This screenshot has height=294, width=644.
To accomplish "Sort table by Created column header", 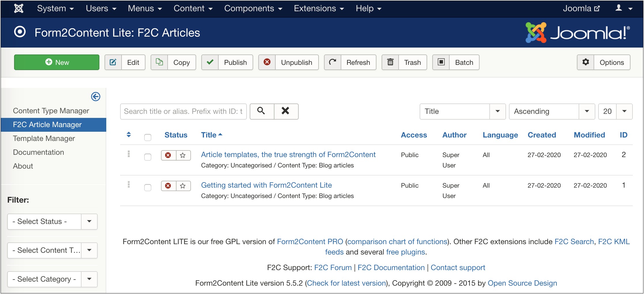I will pos(542,135).
